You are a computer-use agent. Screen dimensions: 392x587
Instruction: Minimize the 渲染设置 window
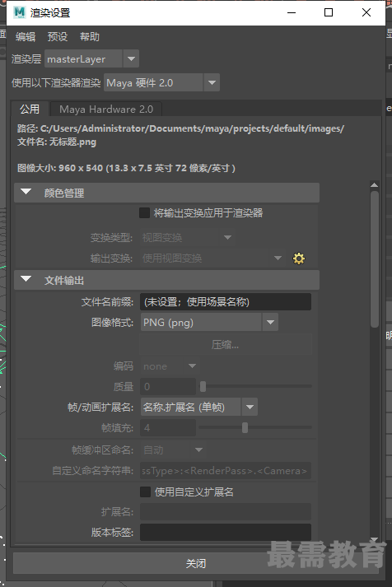[292, 12]
